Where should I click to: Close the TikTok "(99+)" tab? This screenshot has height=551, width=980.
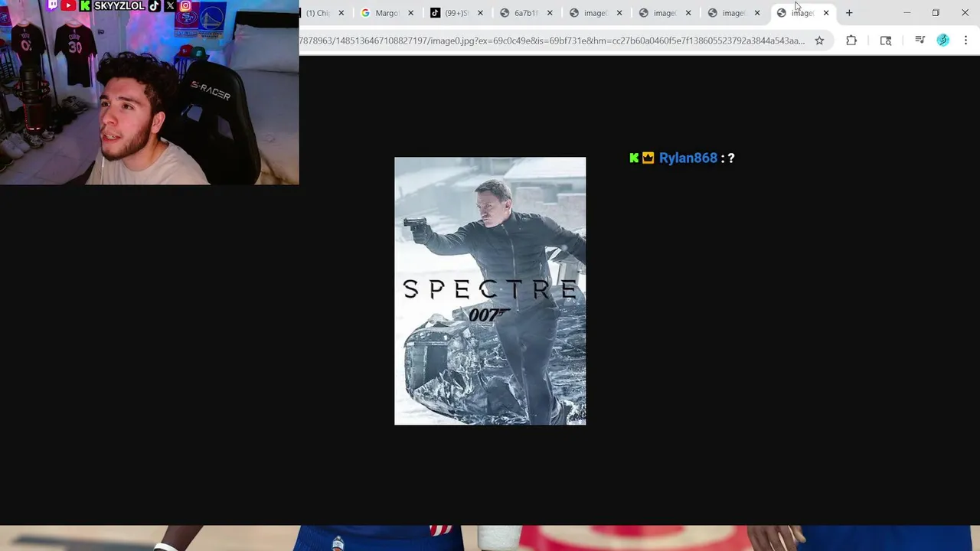tap(480, 13)
